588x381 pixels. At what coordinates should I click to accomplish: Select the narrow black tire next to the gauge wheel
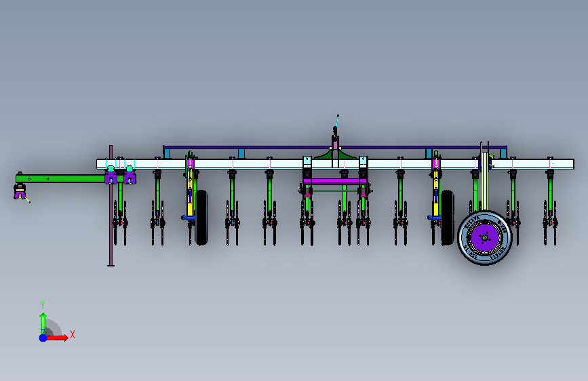coord(448,218)
